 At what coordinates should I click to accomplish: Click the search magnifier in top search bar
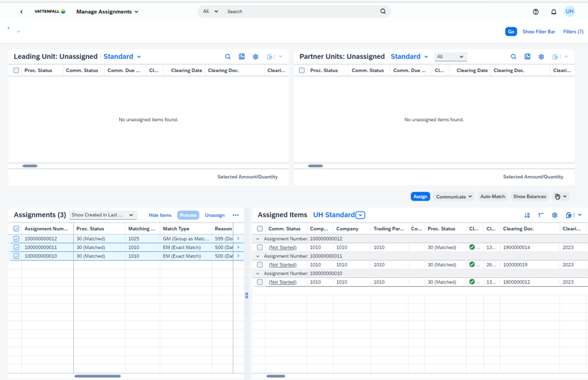(x=383, y=11)
